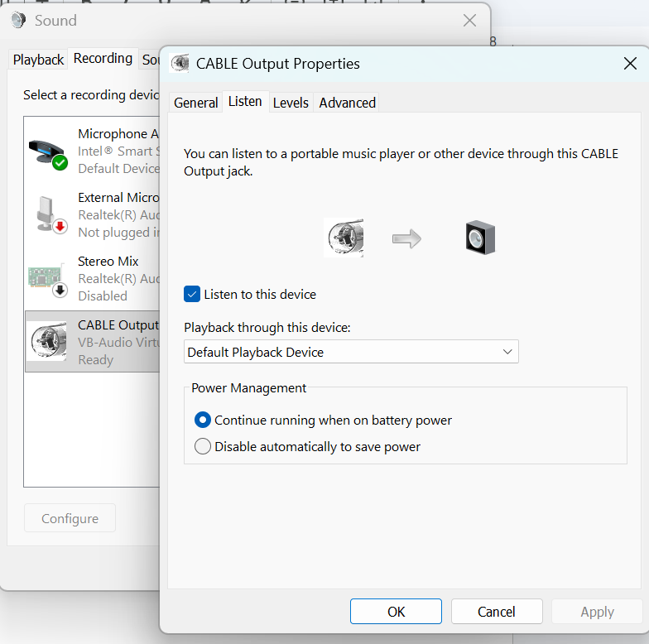Close the CABLE Output Properties dialog
649x644 pixels.
tap(630, 64)
